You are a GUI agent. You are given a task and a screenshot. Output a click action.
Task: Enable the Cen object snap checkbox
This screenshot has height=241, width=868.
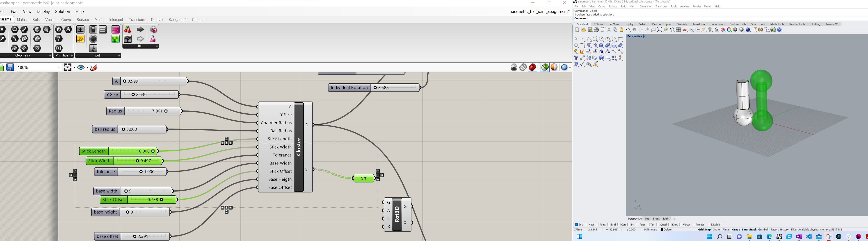(x=619, y=225)
